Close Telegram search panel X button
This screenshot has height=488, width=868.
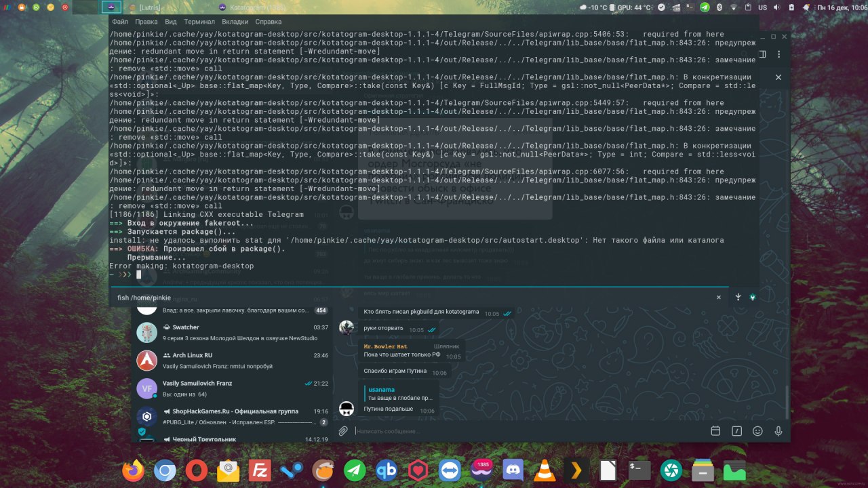[778, 77]
